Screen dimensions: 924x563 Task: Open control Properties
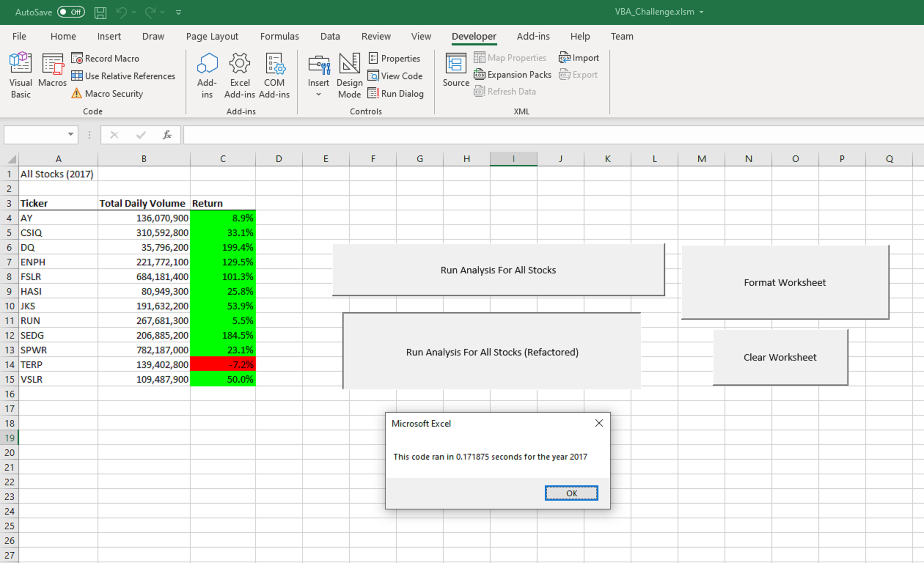click(x=394, y=58)
